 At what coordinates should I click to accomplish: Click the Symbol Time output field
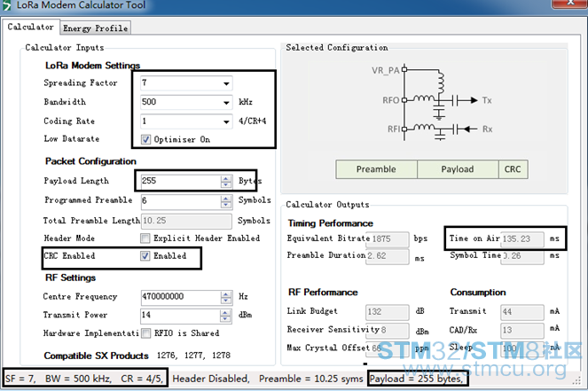522,256
